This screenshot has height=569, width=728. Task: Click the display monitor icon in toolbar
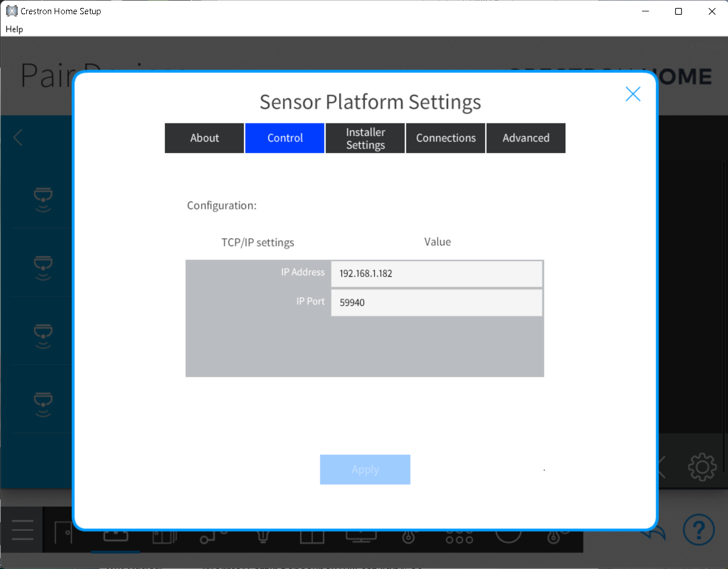pyautogui.click(x=361, y=536)
